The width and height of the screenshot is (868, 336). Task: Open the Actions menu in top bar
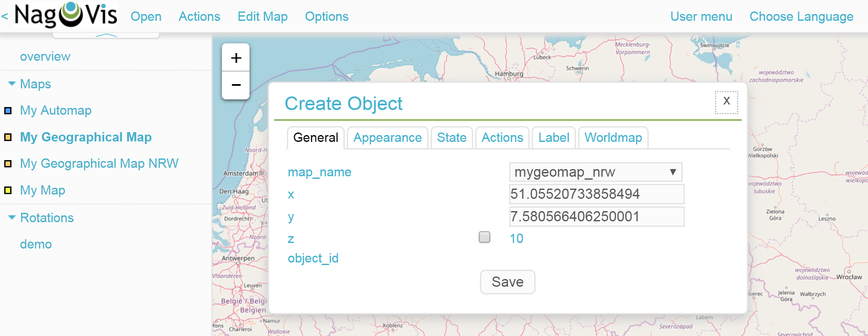point(199,17)
